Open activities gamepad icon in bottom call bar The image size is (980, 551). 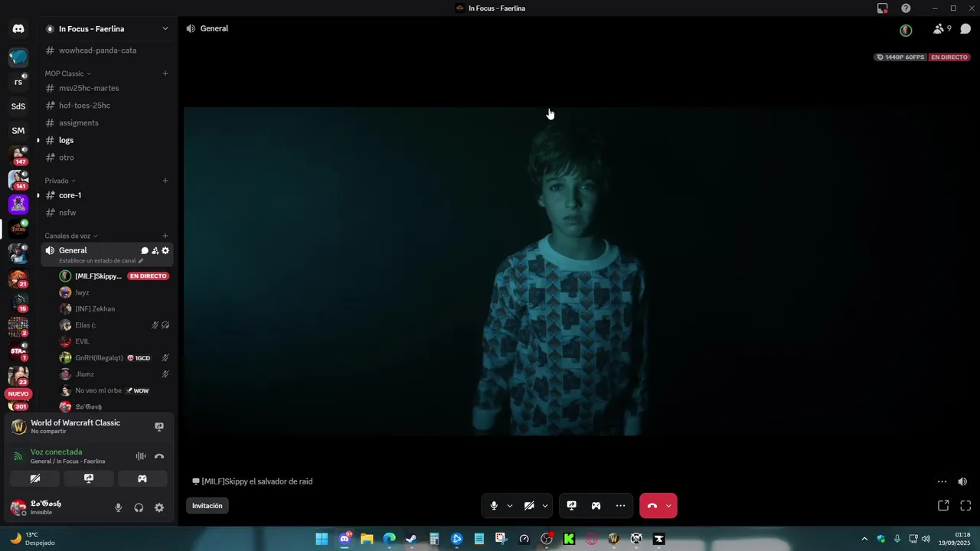(x=596, y=506)
